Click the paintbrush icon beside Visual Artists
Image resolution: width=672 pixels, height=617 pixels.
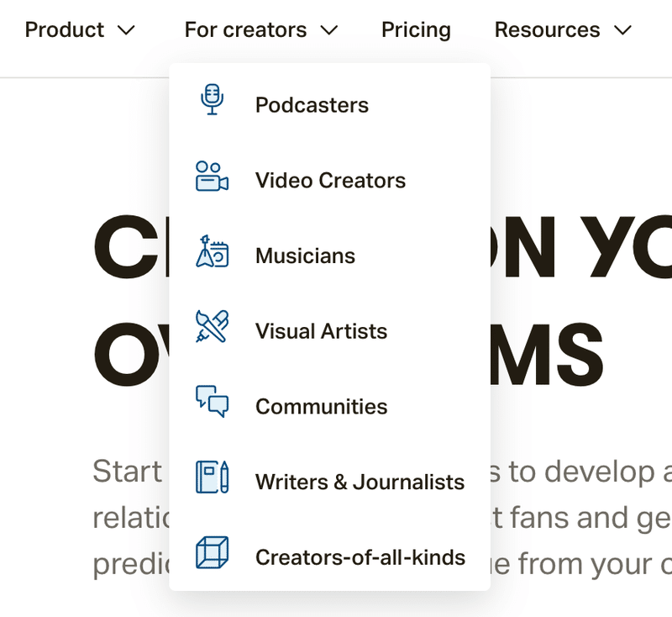(x=212, y=326)
